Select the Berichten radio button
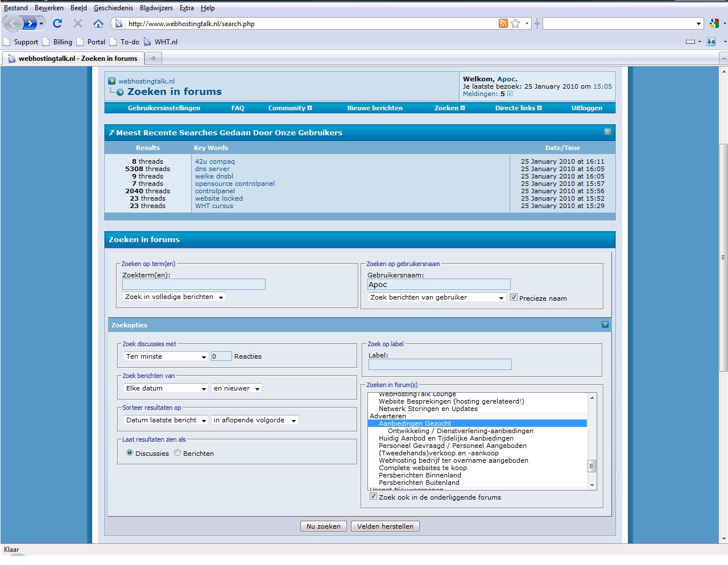Viewport: 728px width, 565px height. [x=177, y=453]
